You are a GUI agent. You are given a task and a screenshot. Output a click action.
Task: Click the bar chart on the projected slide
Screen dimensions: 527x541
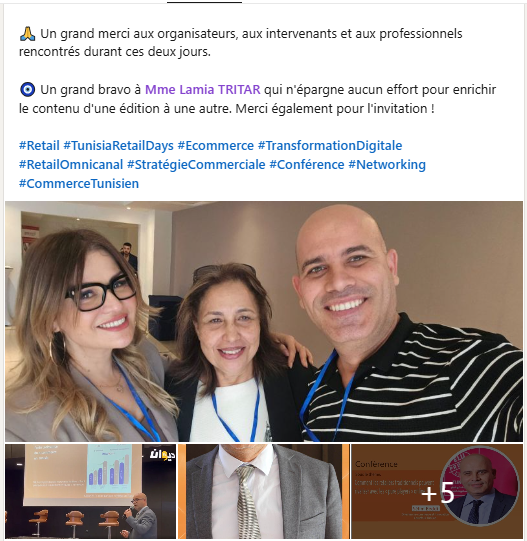(109, 469)
